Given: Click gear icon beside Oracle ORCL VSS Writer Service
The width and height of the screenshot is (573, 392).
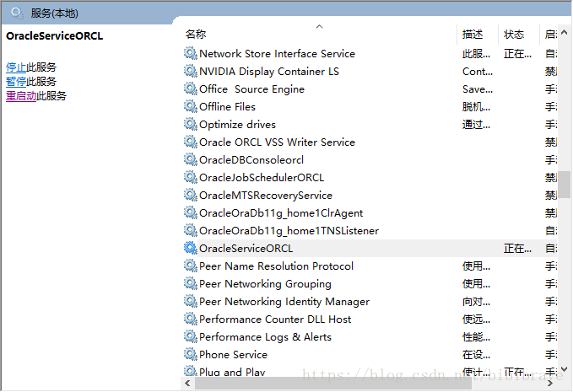Looking at the screenshot, I should click(191, 142).
